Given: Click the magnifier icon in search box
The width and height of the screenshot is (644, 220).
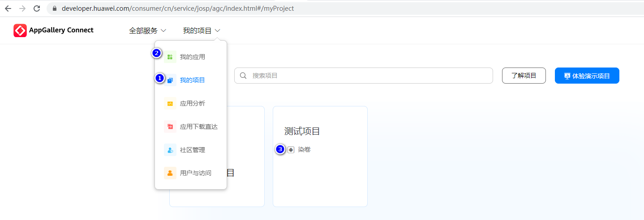Looking at the screenshot, I should pos(243,76).
